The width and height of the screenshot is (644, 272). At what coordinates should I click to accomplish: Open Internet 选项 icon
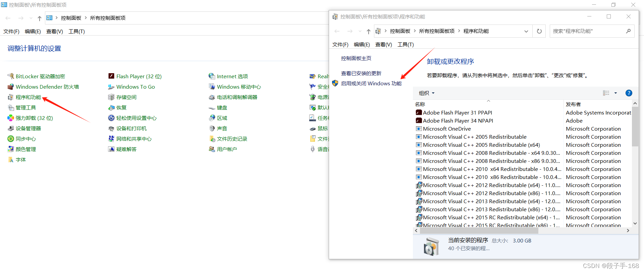[212, 76]
